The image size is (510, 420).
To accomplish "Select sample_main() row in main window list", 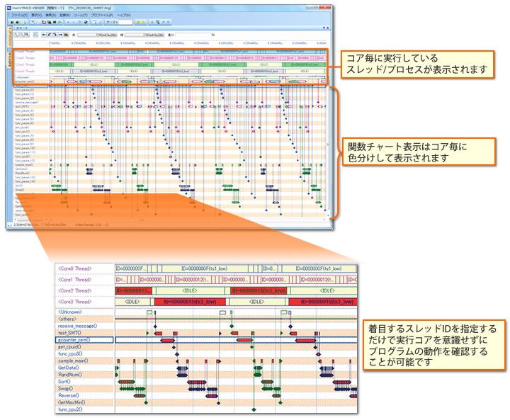I will (24, 165).
